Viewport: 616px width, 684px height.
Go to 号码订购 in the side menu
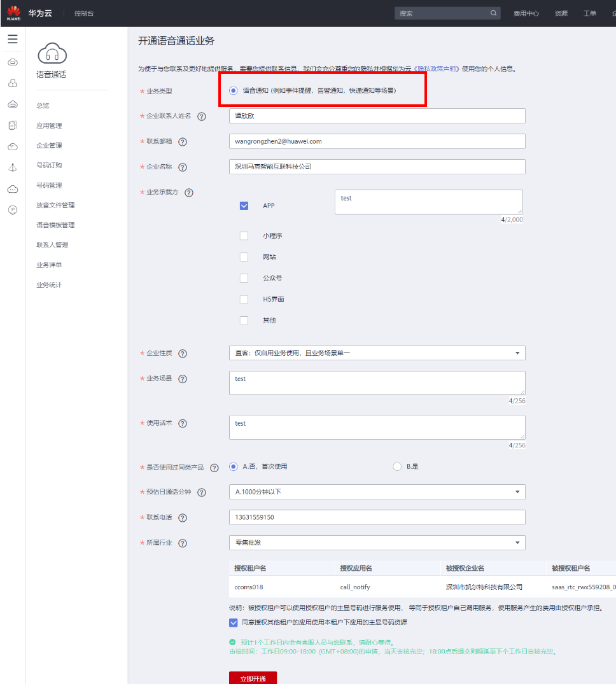pyautogui.click(x=49, y=165)
